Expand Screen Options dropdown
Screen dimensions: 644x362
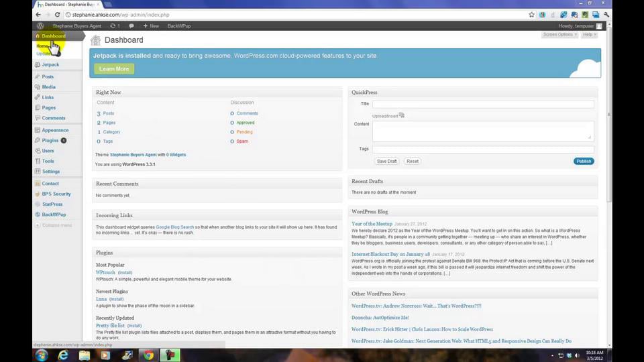tap(559, 34)
